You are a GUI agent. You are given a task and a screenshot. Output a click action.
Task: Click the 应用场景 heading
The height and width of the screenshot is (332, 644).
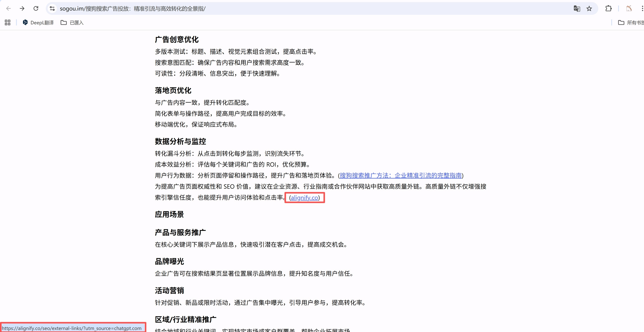(169, 214)
